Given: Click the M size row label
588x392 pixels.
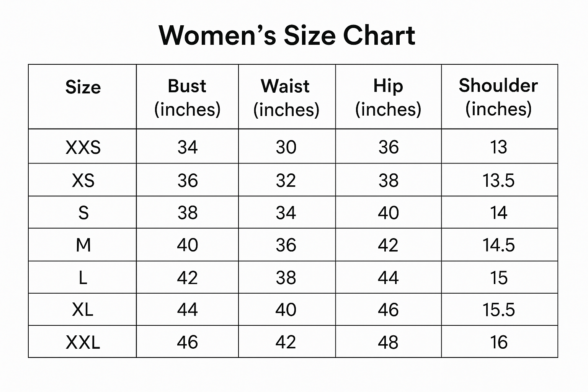Looking at the screenshot, I should 83,245.
